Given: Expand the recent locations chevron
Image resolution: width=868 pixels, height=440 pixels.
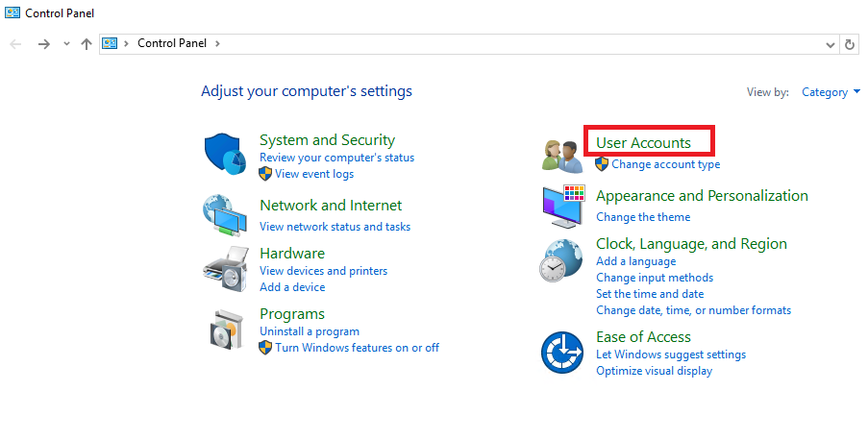Looking at the screenshot, I should (66, 44).
